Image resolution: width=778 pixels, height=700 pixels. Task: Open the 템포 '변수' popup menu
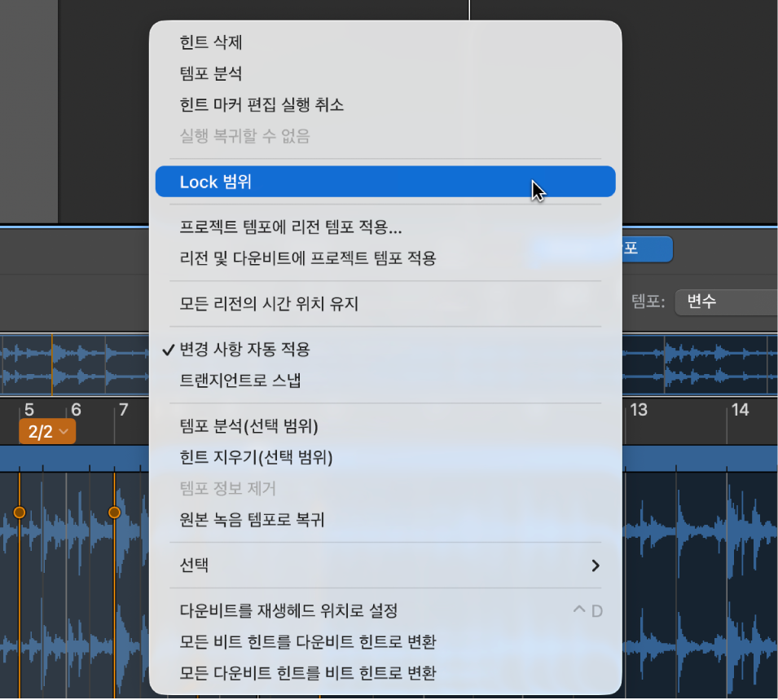pos(726,302)
